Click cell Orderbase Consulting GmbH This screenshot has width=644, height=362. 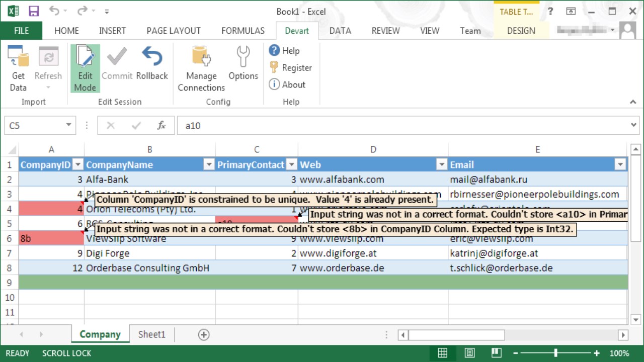[x=150, y=268]
